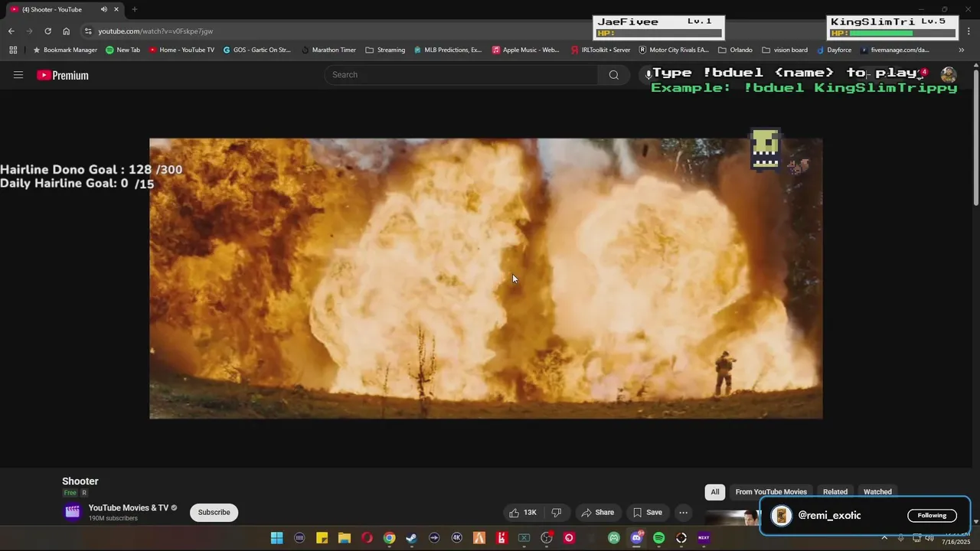
Task: Open the Dayforce bookmark
Action: click(x=834, y=50)
